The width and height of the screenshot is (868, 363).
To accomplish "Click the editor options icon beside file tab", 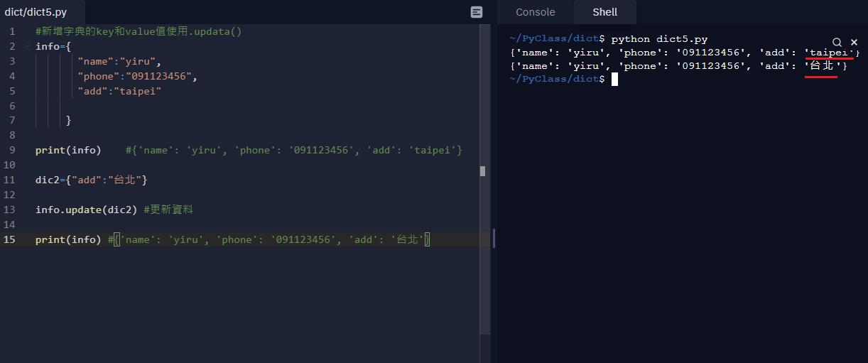I will [477, 12].
